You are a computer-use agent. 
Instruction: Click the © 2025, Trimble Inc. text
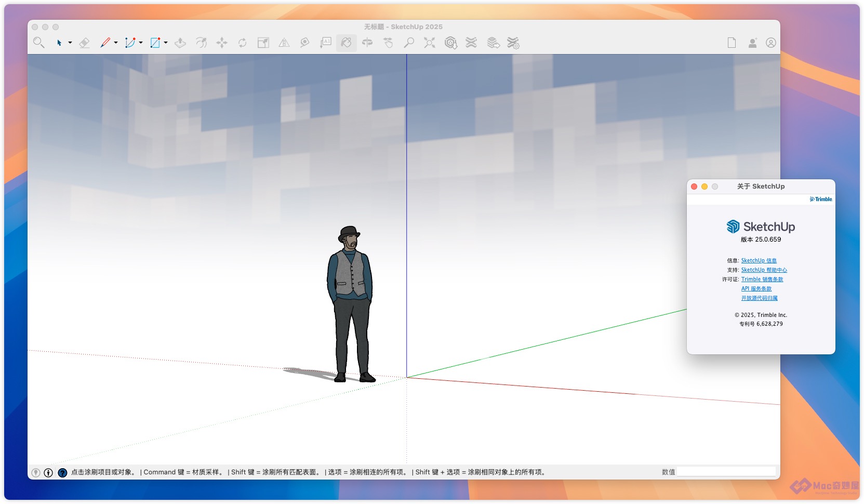point(761,315)
